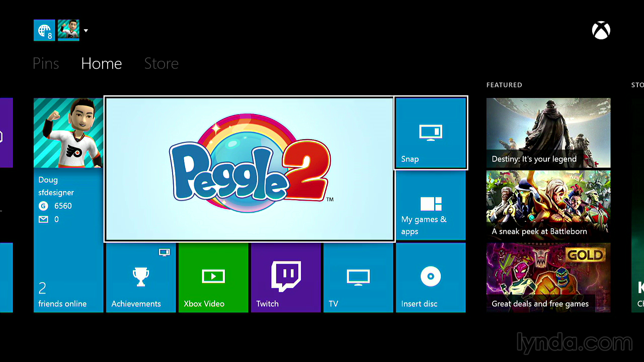Open the Friends notifications globe icon

44,30
